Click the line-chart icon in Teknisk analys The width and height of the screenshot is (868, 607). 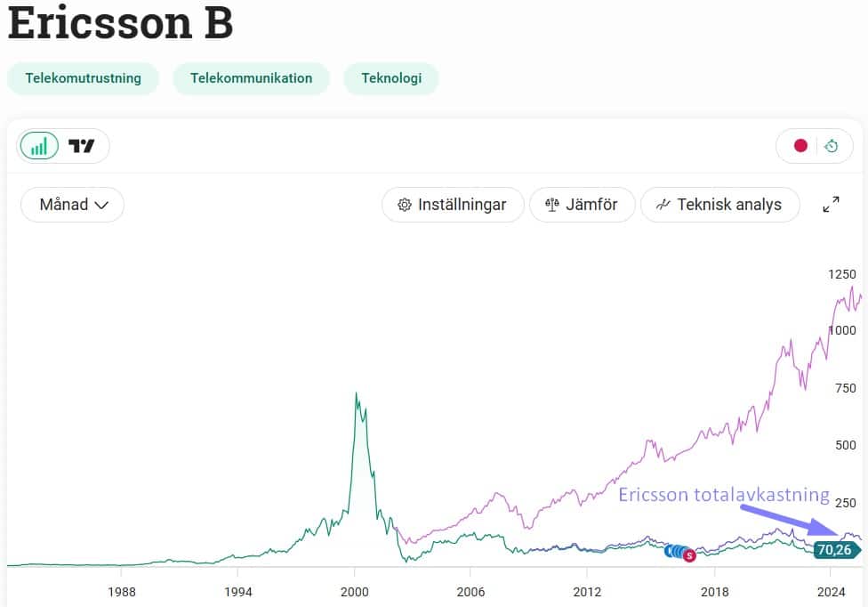click(x=663, y=205)
